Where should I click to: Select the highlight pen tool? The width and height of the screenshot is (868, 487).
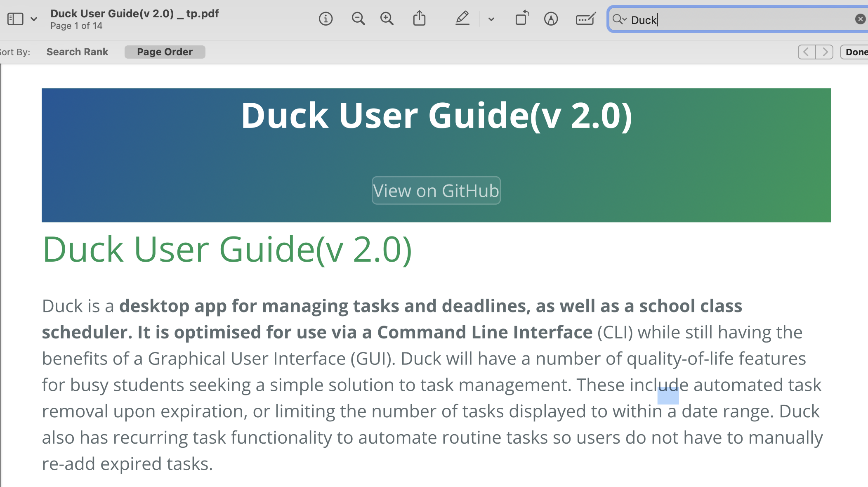click(462, 19)
